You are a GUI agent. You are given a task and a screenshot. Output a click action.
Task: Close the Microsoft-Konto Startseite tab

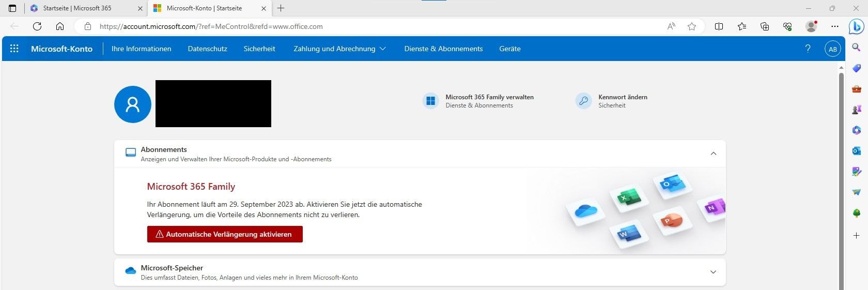(263, 8)
